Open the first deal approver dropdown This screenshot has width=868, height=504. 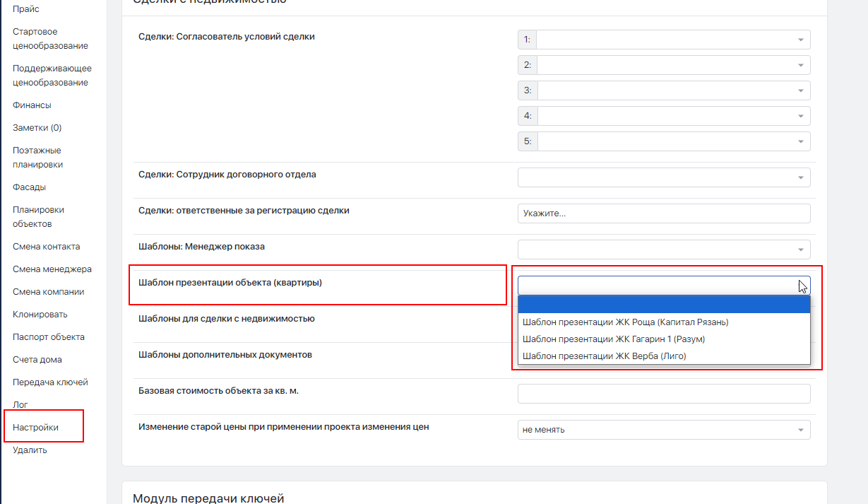point(672,40)
